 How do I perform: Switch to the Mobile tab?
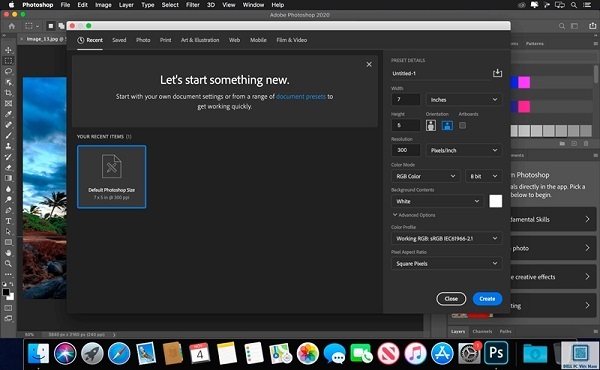[x=258, y=40]
